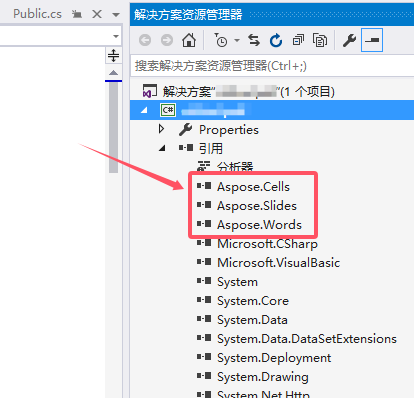Select the System.Data.DataSetExtensions reference
The width and height of the screenshot is (414, 398).
307,339
